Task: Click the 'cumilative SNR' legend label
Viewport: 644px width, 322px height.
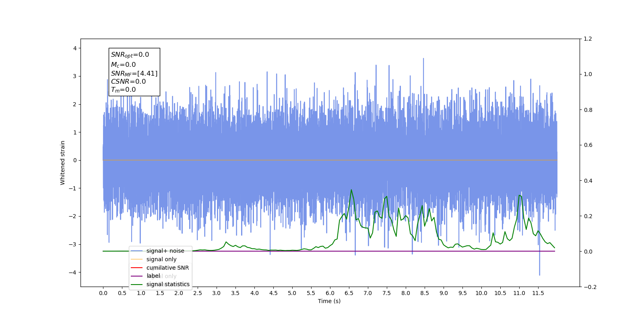Action: (167, 268)
